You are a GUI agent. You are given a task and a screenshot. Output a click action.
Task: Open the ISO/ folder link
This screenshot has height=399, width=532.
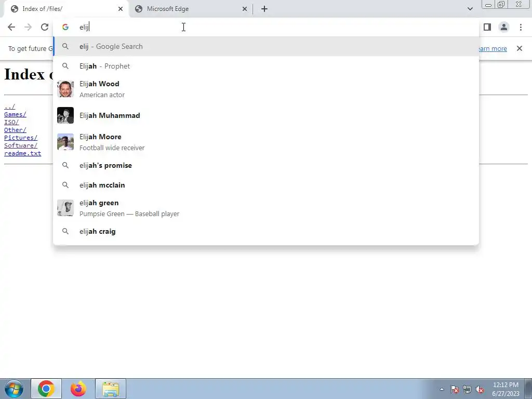[11, 122]
